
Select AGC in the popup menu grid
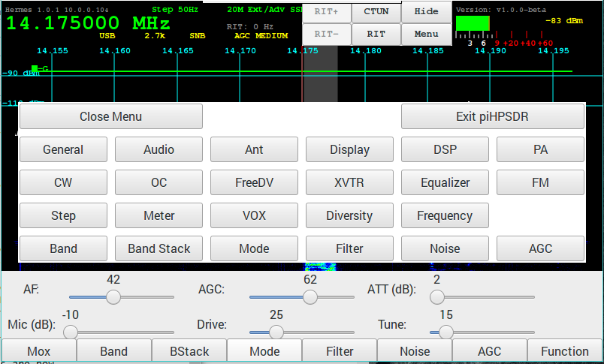point(540,248)
